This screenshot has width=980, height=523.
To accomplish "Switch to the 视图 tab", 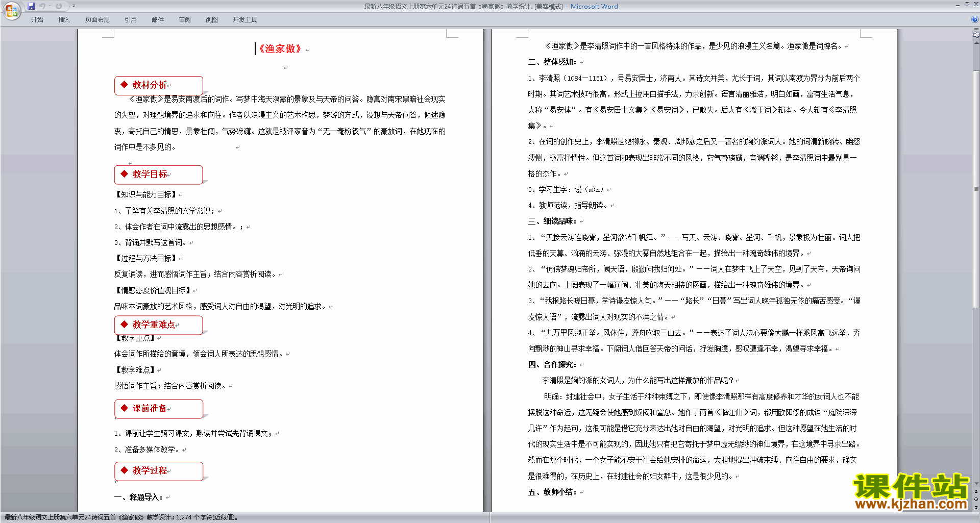I will [x=212, y=20].
